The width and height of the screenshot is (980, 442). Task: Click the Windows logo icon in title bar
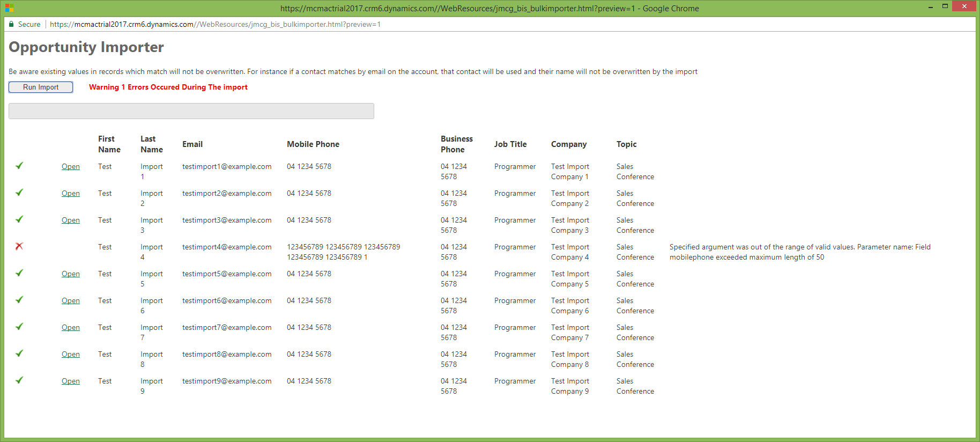(x=9, y=8)
